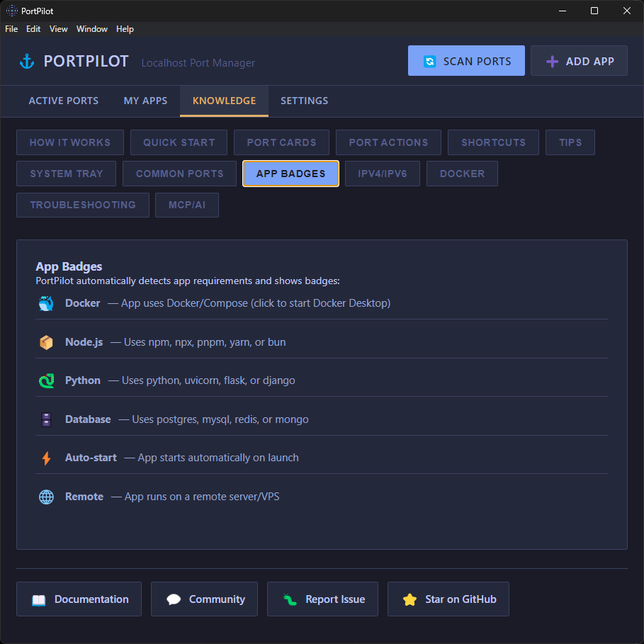Click the Docker whale badge icon
The height and width of the screenshot is (644, 644).
click(x=46, y=303)
